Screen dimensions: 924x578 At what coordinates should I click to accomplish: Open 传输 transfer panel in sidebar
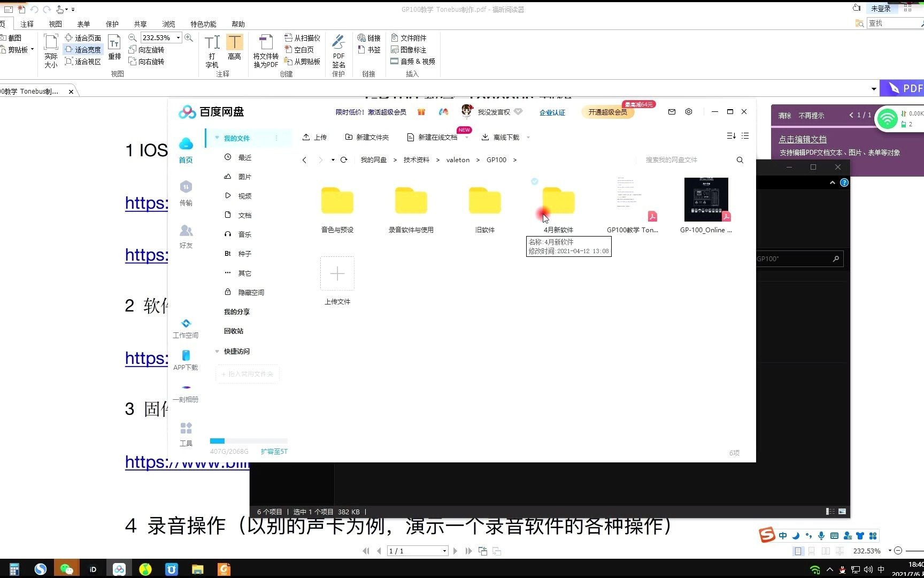(186, 193)
